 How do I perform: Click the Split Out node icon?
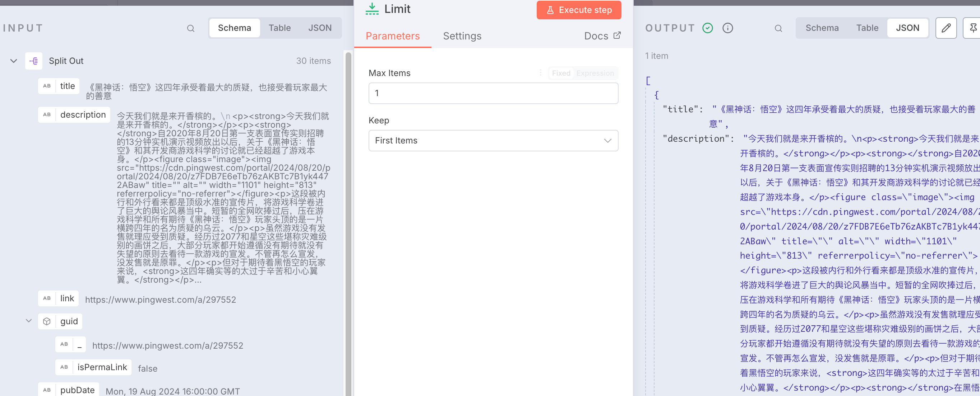click(33, 61)
